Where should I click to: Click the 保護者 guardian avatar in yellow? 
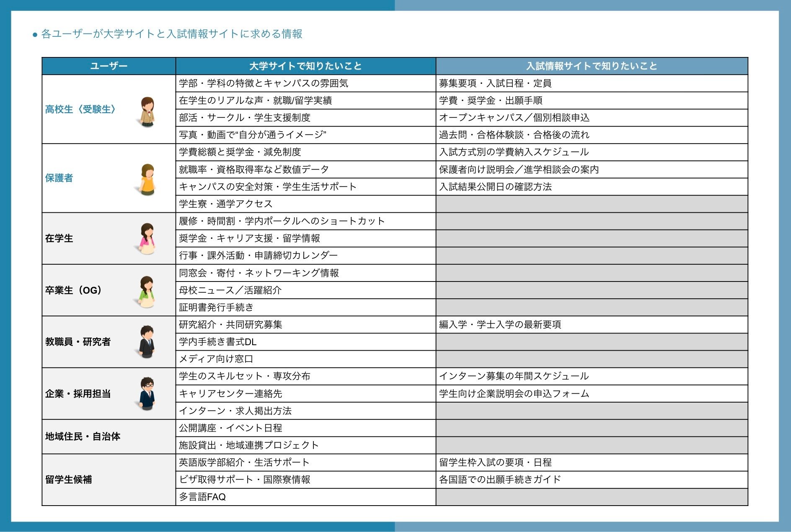[147, 179]
